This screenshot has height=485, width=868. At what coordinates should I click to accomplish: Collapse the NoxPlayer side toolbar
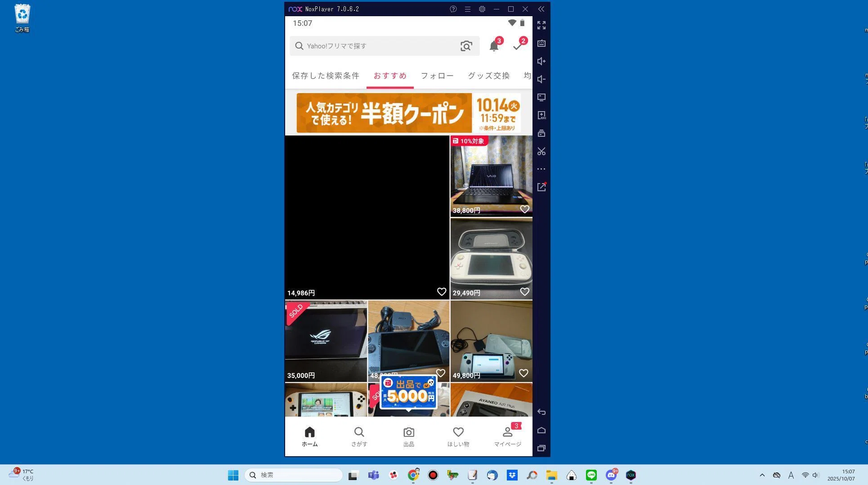541,9
